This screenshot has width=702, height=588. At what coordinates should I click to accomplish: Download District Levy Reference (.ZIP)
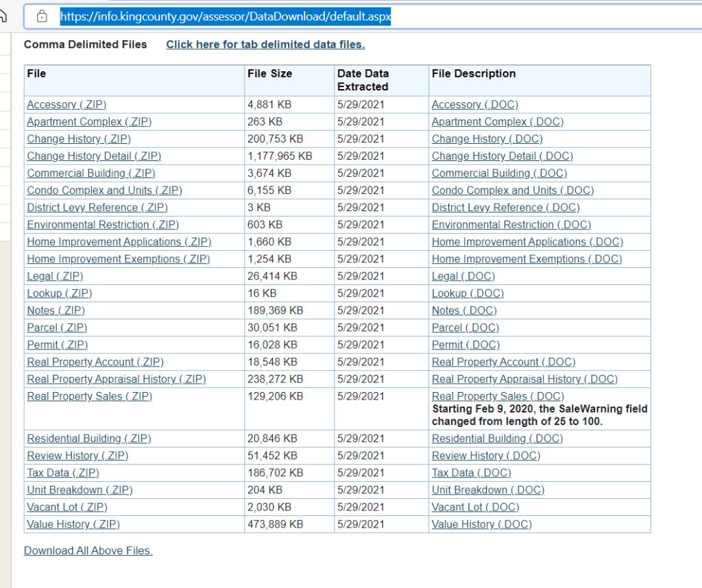pos(97,208)
